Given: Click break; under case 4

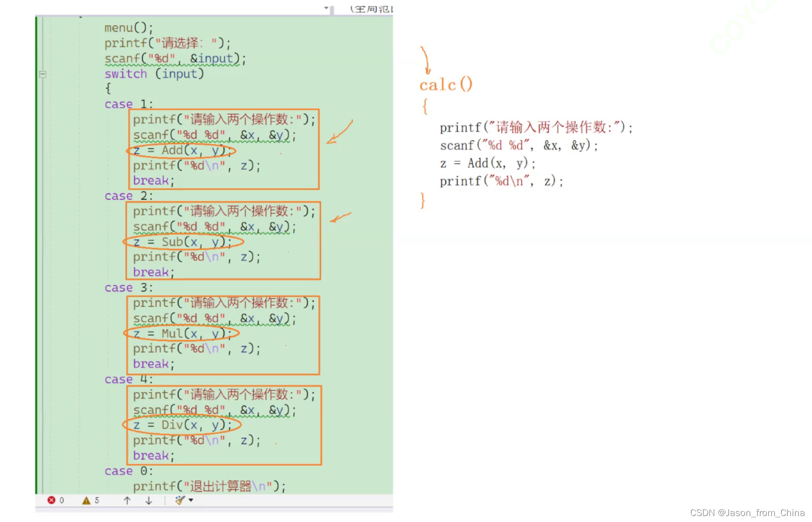Looking at the screenshot, I should [154, 456].
